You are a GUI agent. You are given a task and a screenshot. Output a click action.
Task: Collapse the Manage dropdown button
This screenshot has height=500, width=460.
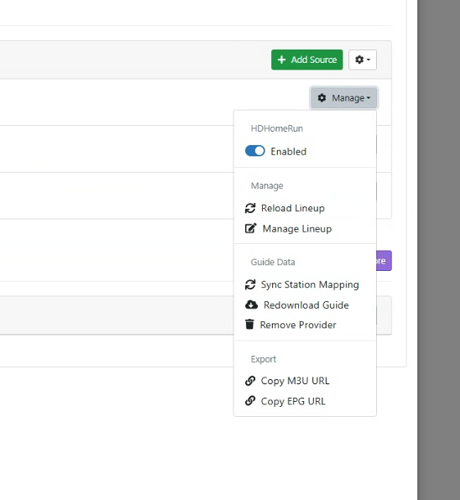[344, 98]
